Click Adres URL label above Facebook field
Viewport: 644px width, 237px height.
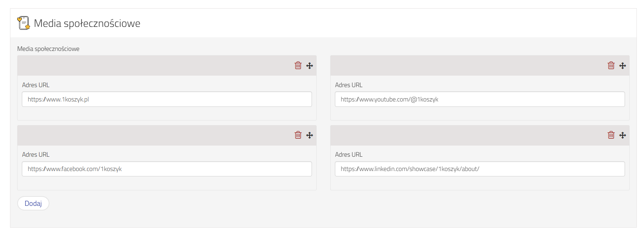pyautogui.click(x=36, y=155)
